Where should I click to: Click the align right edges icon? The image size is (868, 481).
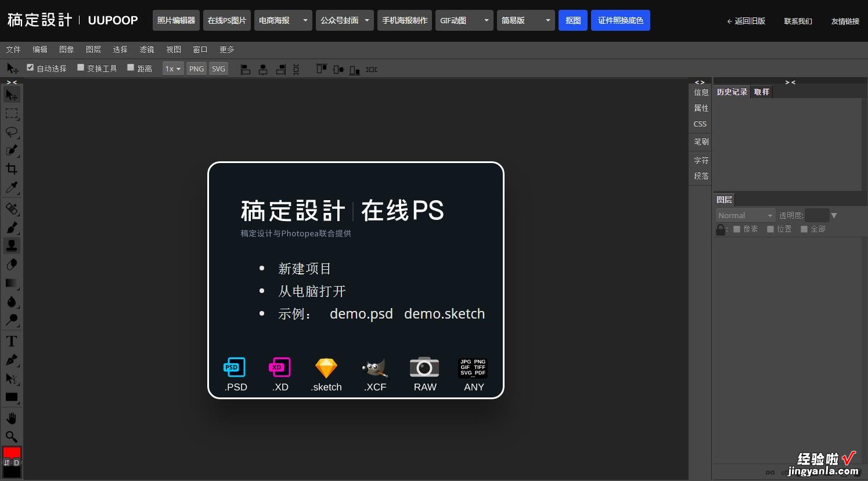(280, 69)
